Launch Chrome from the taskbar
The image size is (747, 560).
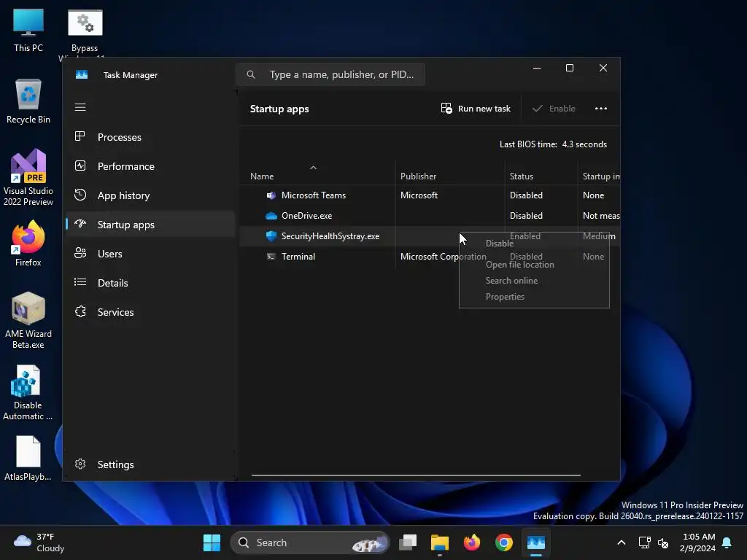click(x=503, y=542)
